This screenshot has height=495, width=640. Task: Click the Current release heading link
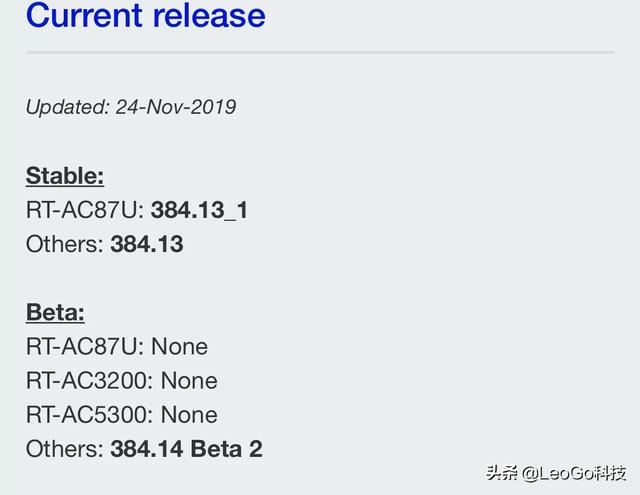(x=146, y=15)
